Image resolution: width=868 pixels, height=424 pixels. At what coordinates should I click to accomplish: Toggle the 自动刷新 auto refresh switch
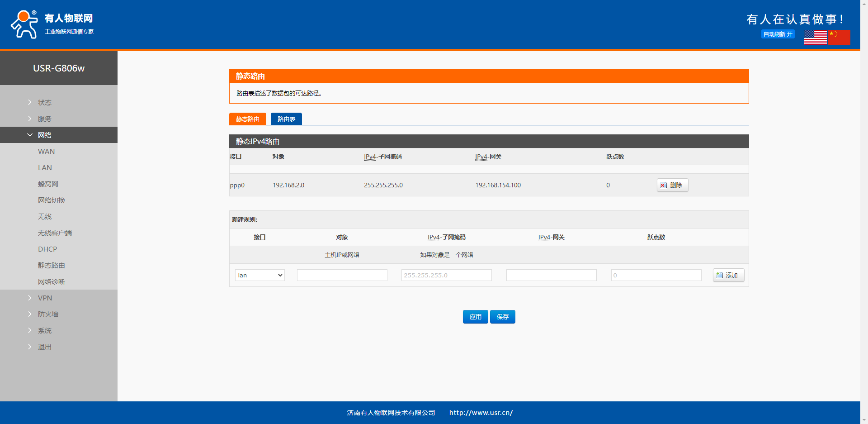pyautogui.click(x=778, y=34)
